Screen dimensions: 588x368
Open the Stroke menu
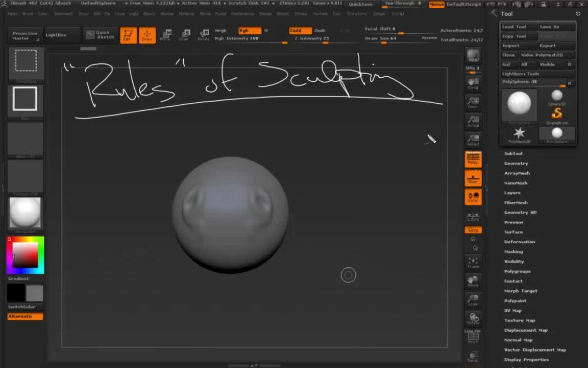click(x=301, y=14)
